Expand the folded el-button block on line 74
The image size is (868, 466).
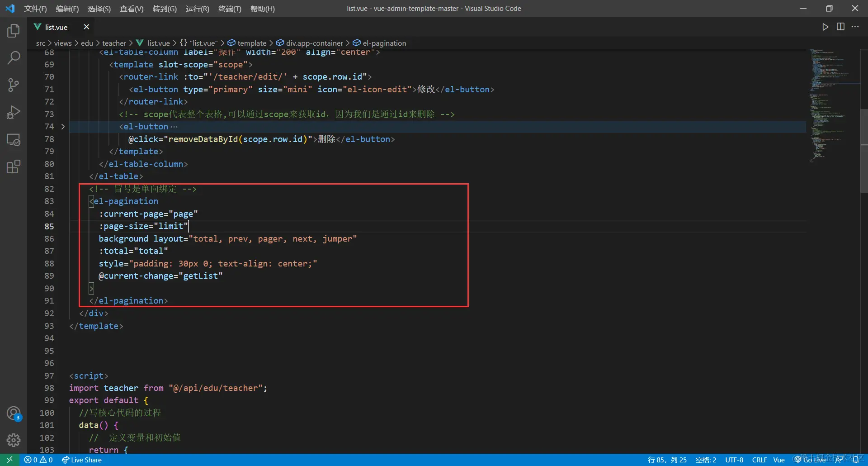coord(63,127)
